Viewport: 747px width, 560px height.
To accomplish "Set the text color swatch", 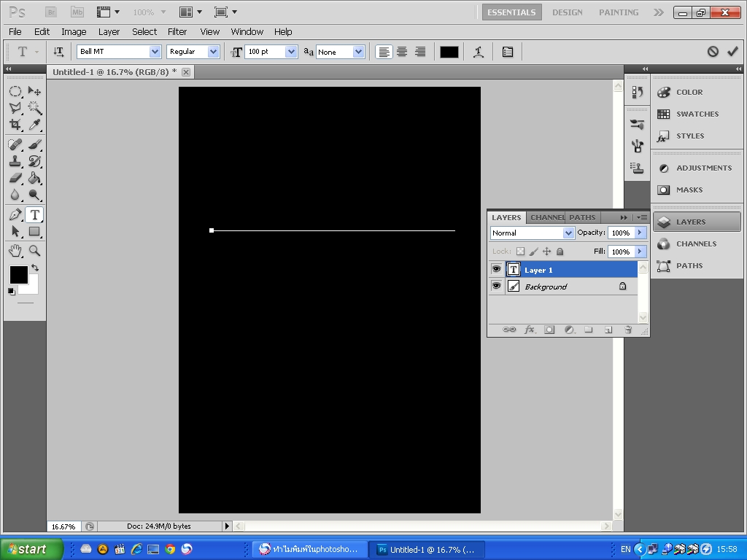I will (x=449, y=52).
